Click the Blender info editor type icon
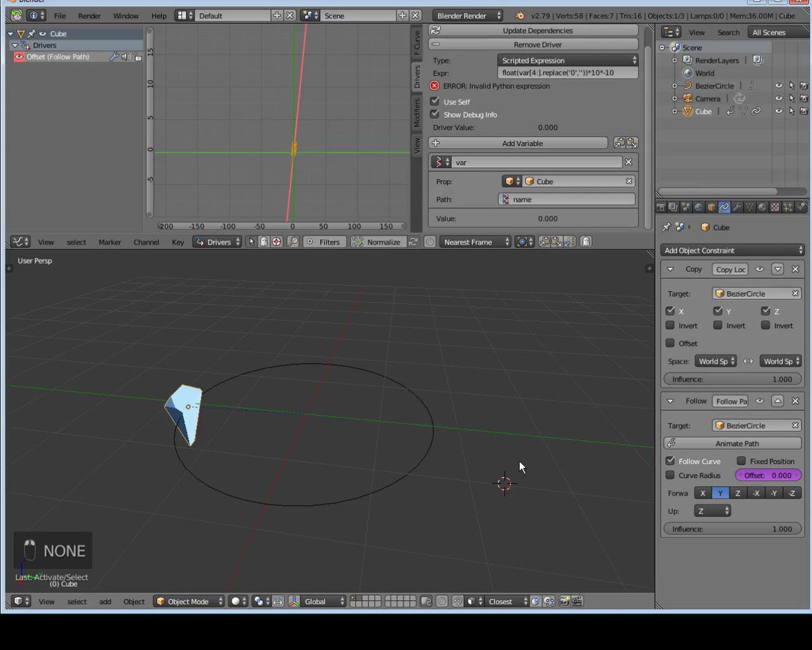Screen dimensions: 812x650 coord(37,16)
